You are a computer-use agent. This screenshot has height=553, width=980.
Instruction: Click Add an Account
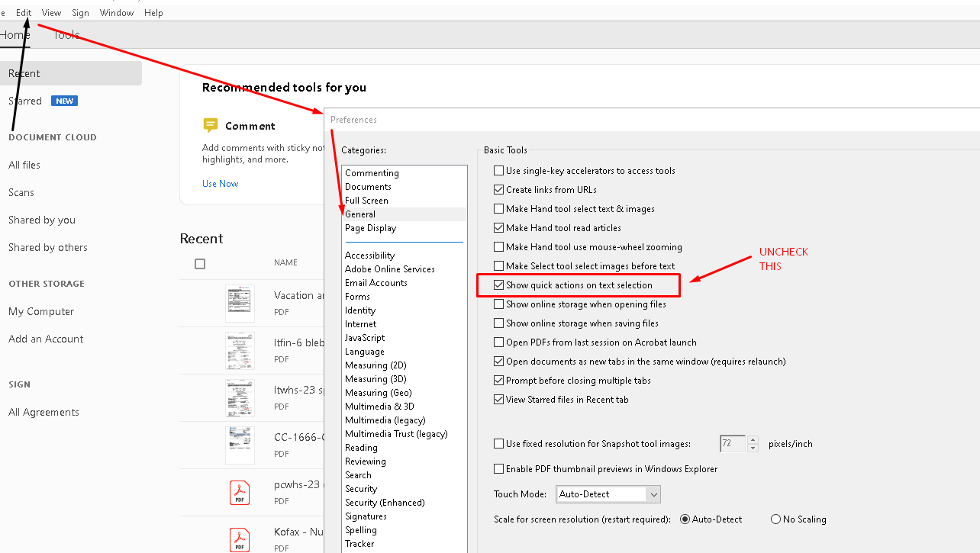coord(46,339)
